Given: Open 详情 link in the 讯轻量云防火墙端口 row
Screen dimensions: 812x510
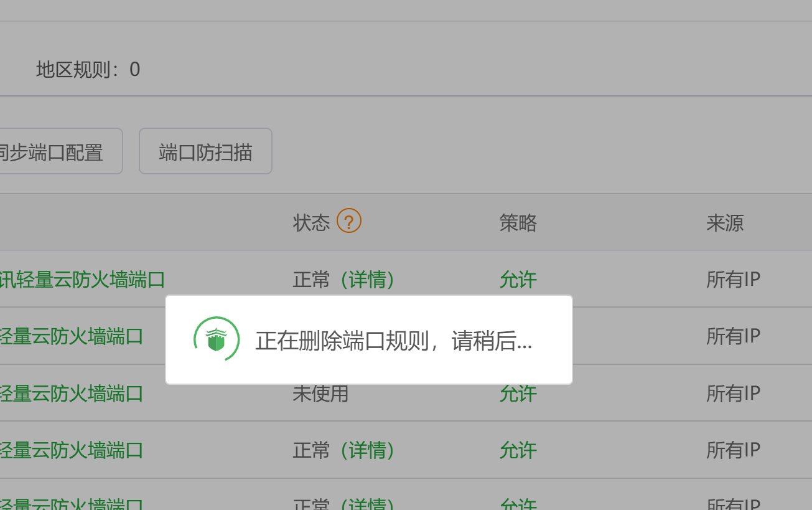Looking at the screenshot, I should click(x=368, y=280).
